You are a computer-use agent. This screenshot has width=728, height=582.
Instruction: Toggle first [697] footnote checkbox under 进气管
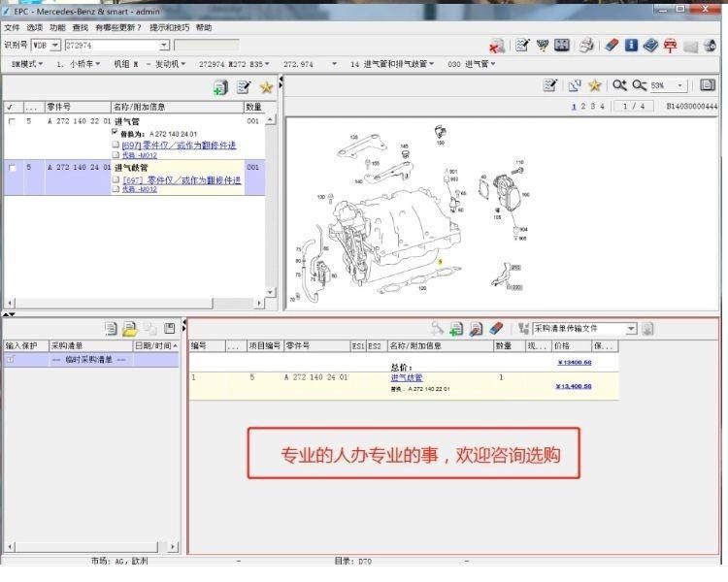pyautogui.click(x=116, y=145)
